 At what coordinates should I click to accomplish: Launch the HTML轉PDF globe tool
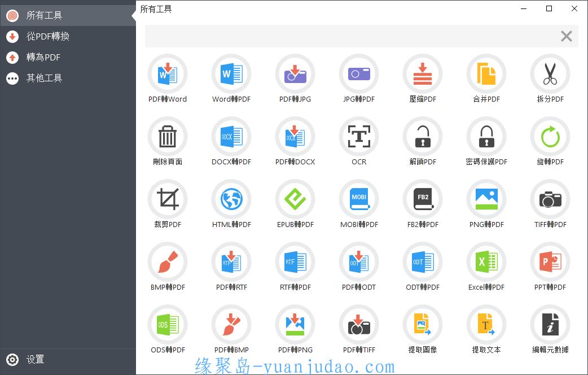coord(231,199)
